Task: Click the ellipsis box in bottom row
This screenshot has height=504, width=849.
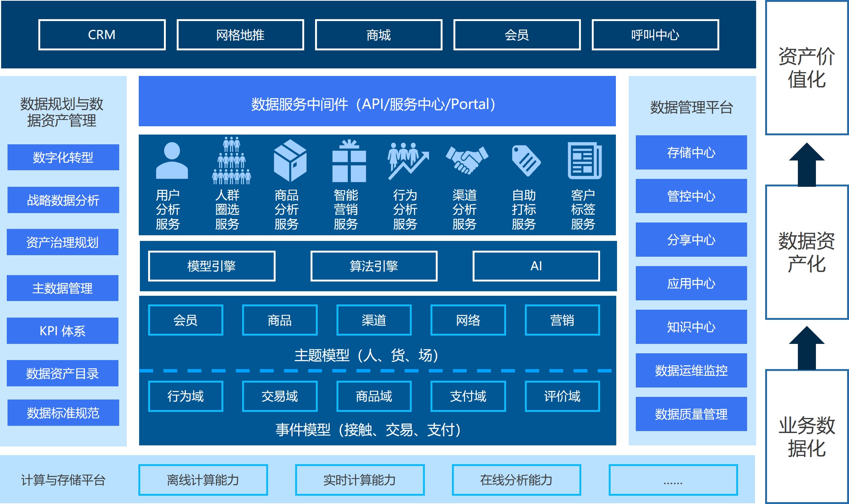Action: pyautogui.click(x=673, y=480)
